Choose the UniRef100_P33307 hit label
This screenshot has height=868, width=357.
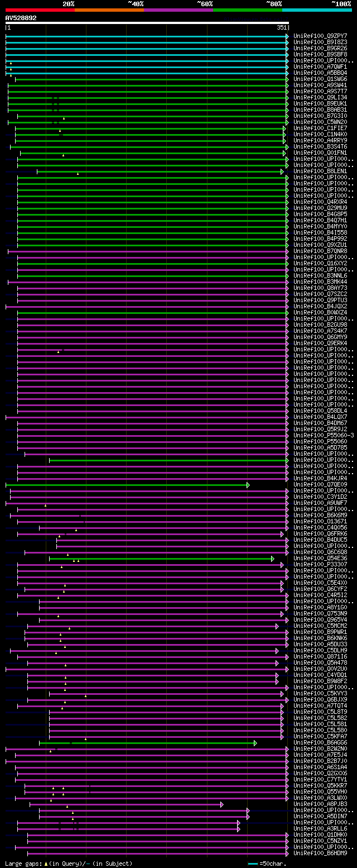click(x=320, y=564)
